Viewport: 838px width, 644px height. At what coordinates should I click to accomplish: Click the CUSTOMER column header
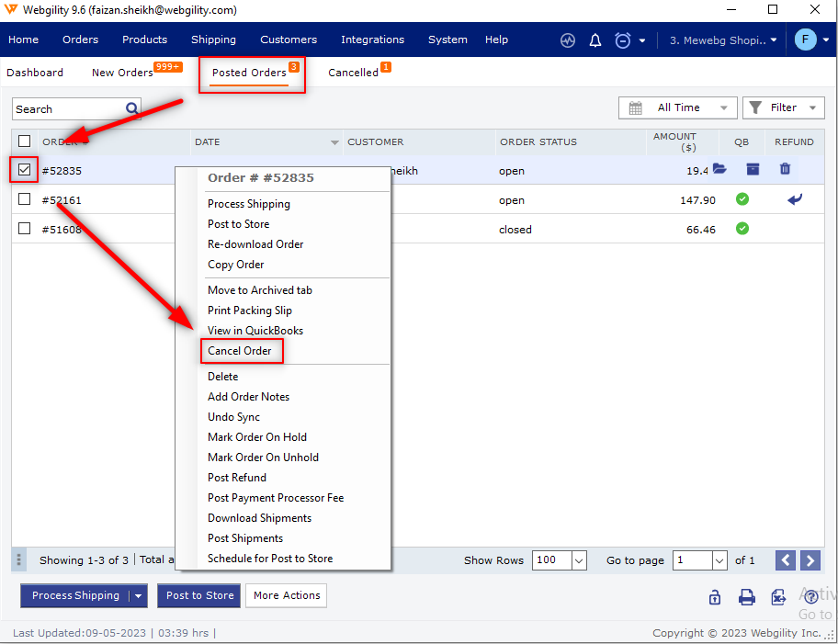click(x=375, y=142)
